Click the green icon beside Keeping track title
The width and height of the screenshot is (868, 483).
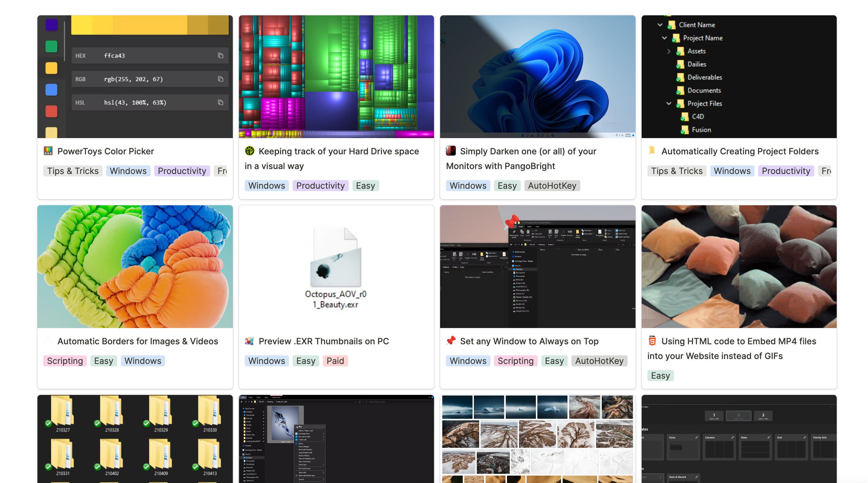tap(250, 151)
